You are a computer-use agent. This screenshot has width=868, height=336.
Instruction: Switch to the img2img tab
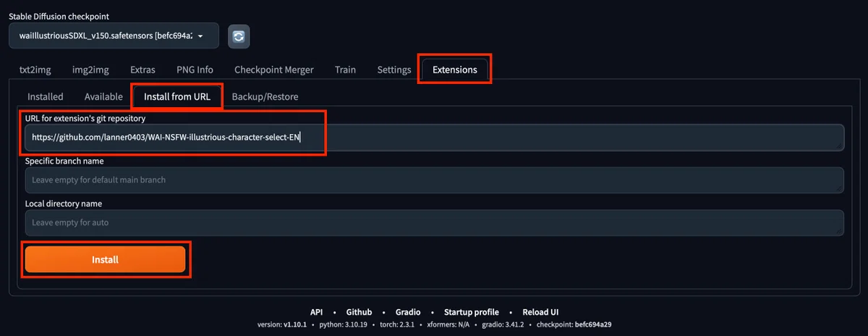(x=90, y=70)
